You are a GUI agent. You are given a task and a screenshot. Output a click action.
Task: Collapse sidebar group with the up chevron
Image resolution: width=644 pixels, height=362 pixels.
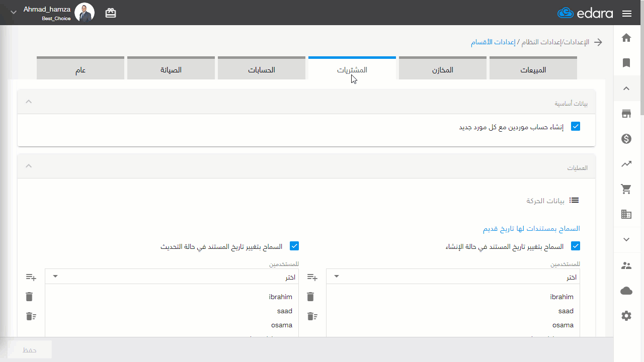click(626, 88)
